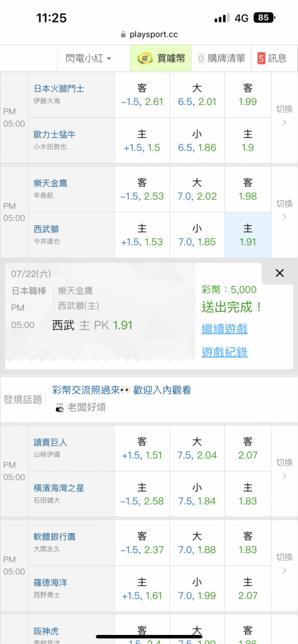
Task: Tap the red 5 messages badge
Action: tap(261, 59)
